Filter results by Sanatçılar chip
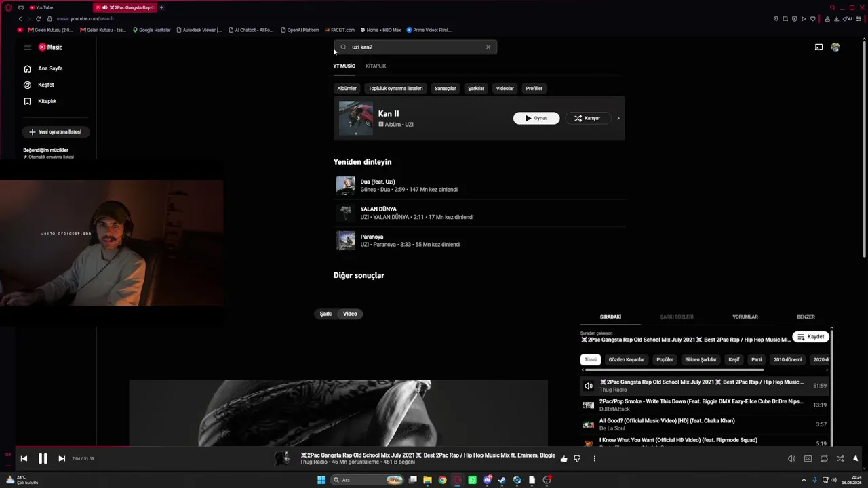This screenshot has width=868, height=488. pyautogui.click(x=446, y=89)
